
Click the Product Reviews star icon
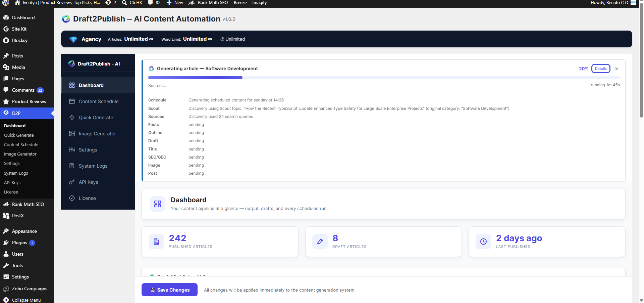click(6, 101)
